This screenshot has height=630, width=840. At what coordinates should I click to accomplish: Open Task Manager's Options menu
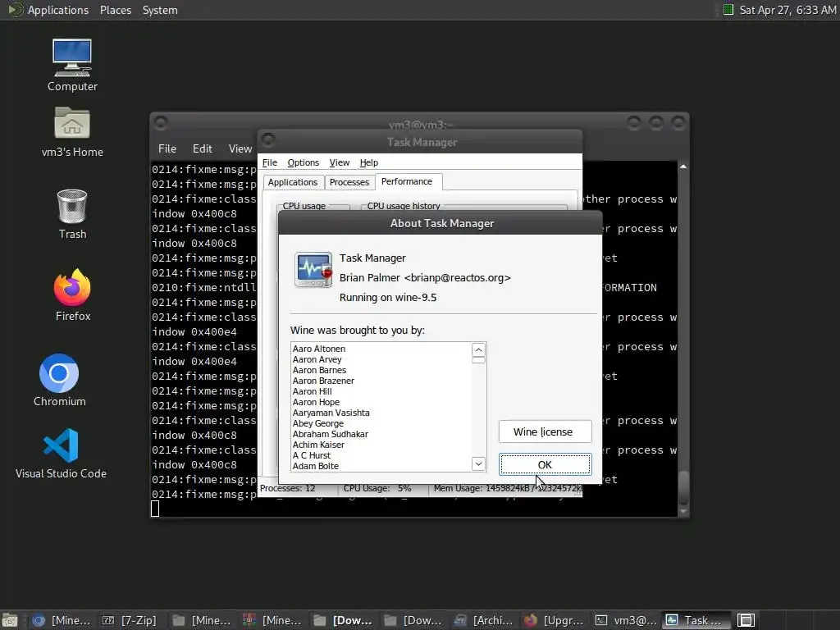click(x=303, y=162)
